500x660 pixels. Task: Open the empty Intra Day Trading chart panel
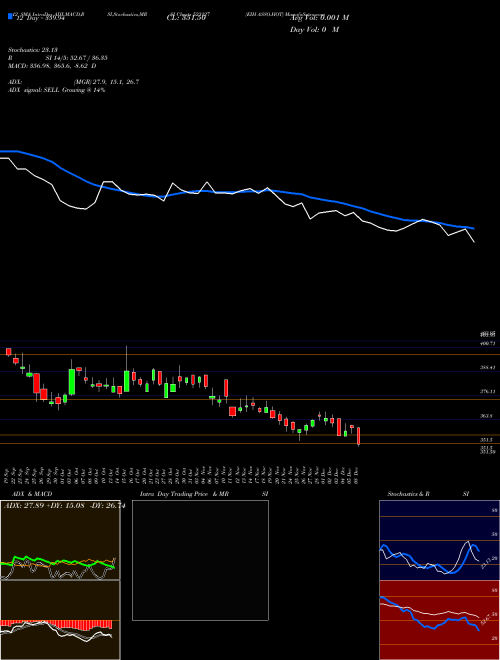200,560
